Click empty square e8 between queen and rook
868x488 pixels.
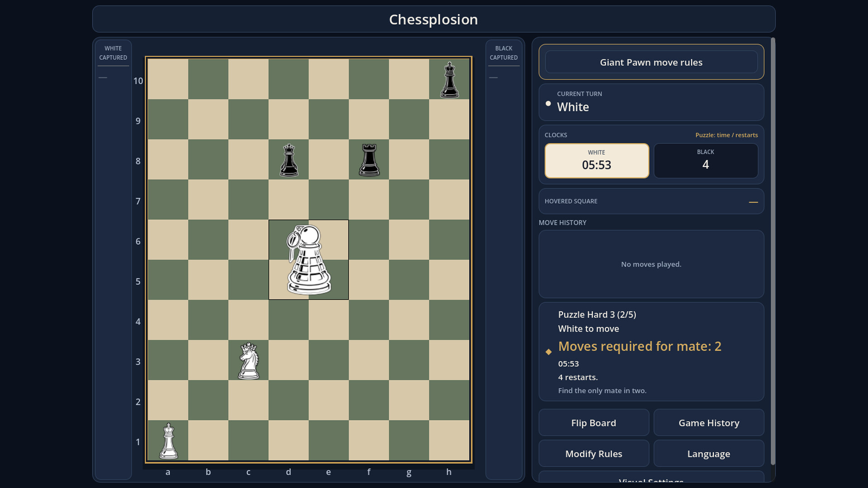tap(329, 160)
